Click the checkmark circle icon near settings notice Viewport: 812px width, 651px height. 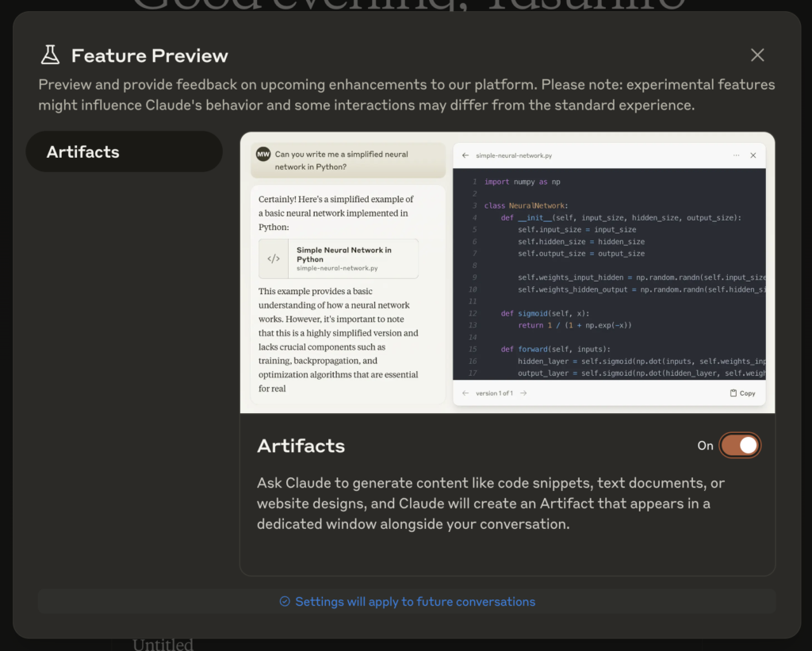(x=285, y=601)
